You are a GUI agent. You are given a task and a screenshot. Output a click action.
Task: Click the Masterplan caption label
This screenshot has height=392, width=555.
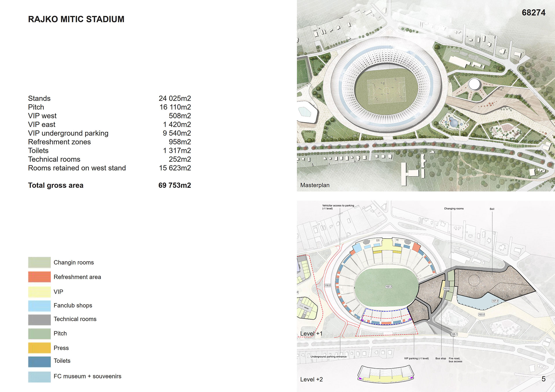315,185
